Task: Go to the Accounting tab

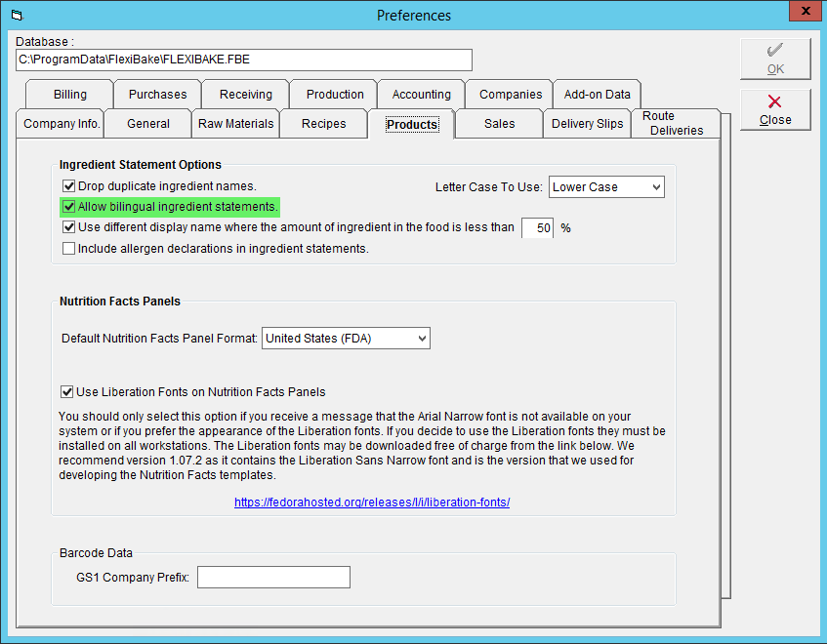Action: pyautogui.click(x=422, y=95)
